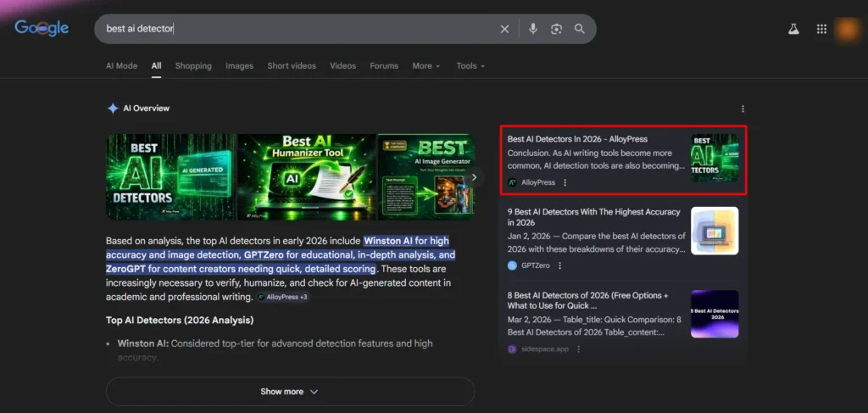Open three-dot menu next to AlloyPress source
The image size is (868, 413).
[x=565, y=182]
